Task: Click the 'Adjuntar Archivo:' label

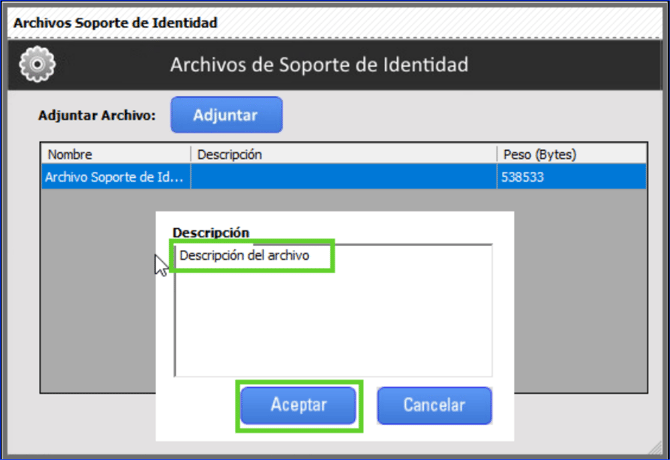Action: coord(97,115)
